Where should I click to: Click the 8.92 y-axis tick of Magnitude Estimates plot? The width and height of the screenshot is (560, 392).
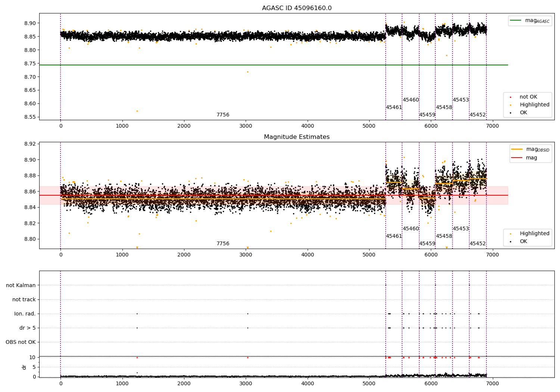(x=29, y=144)
